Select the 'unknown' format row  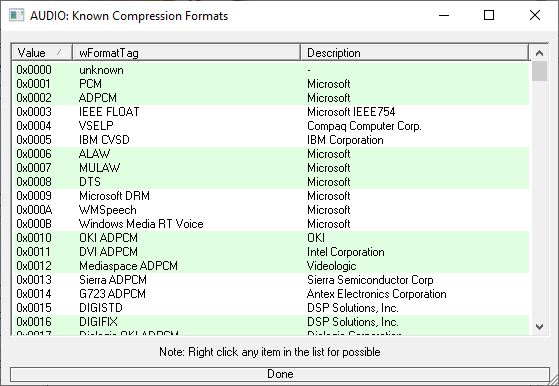pos(101,70)
